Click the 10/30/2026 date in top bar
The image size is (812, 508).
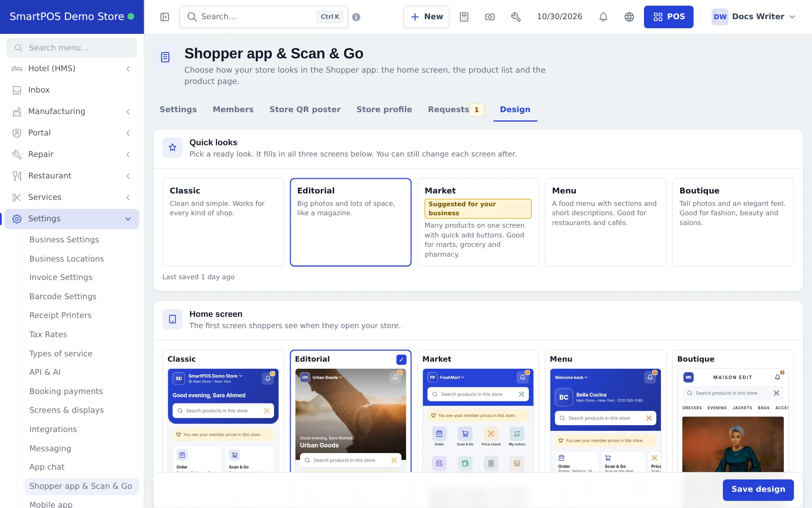(559, 17)
